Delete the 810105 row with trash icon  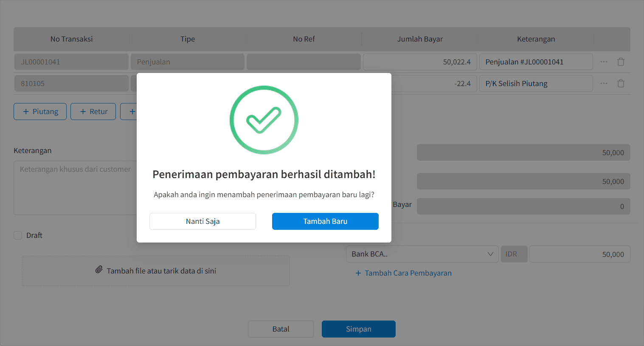point(621,84)
